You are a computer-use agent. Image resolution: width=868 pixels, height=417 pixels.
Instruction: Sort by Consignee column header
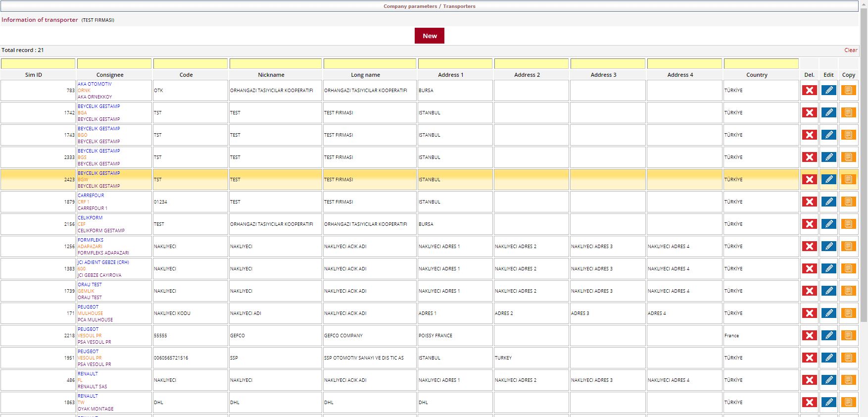point(110,75)
